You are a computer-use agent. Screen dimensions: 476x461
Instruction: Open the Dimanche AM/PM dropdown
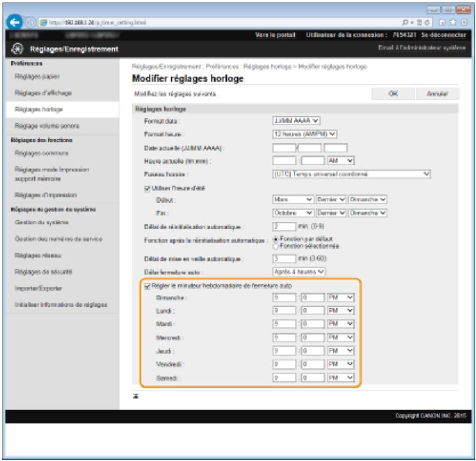[341, 298]
